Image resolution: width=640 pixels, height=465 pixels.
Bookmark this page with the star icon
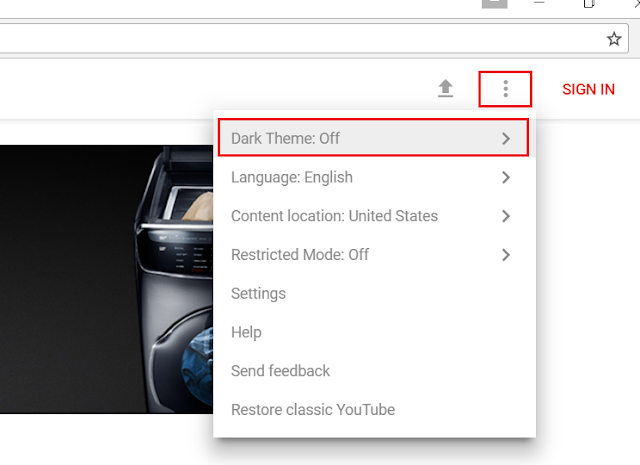click(613, 39)
